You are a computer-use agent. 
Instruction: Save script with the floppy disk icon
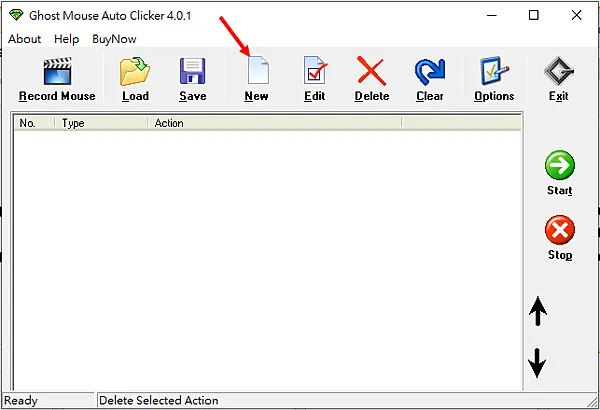click(x=192, y=71)
